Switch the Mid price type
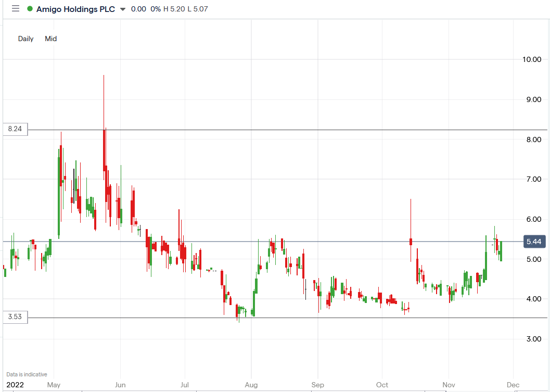Screen dimensions: 550x392 [51, 39]
